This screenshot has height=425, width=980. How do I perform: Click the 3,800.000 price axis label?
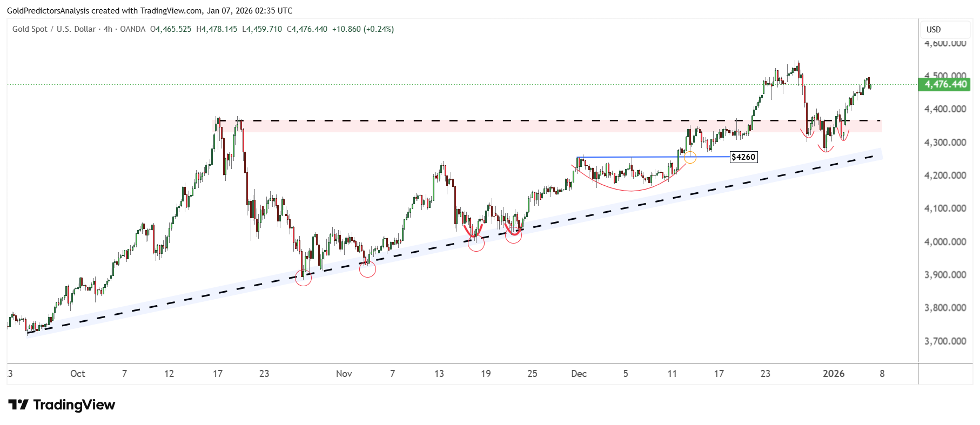pos(945,308)
